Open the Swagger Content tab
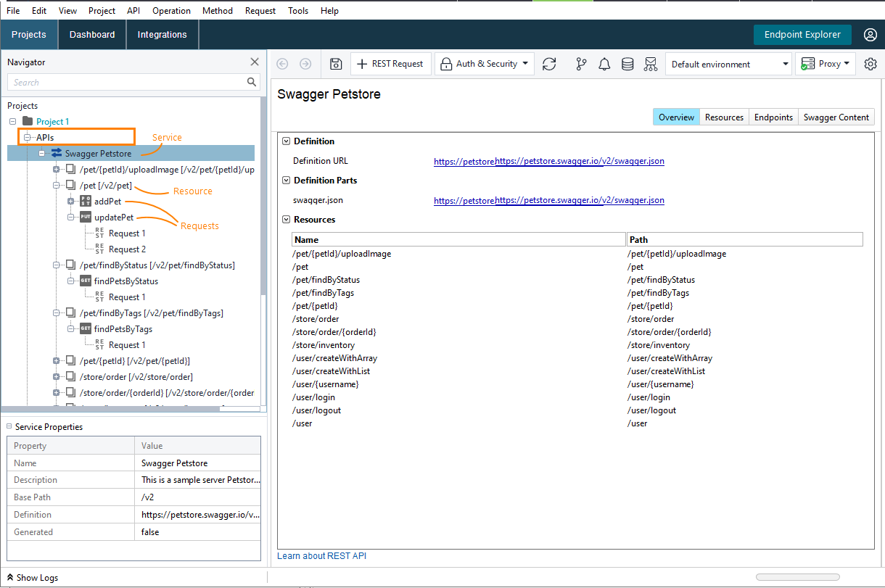Viewport: 885px width, 588px height. click(836, 117)
